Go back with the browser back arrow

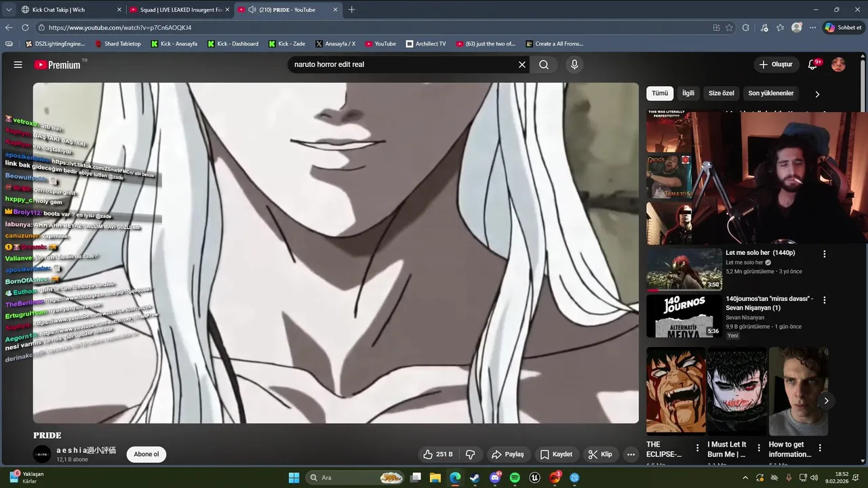click(9, 28)
